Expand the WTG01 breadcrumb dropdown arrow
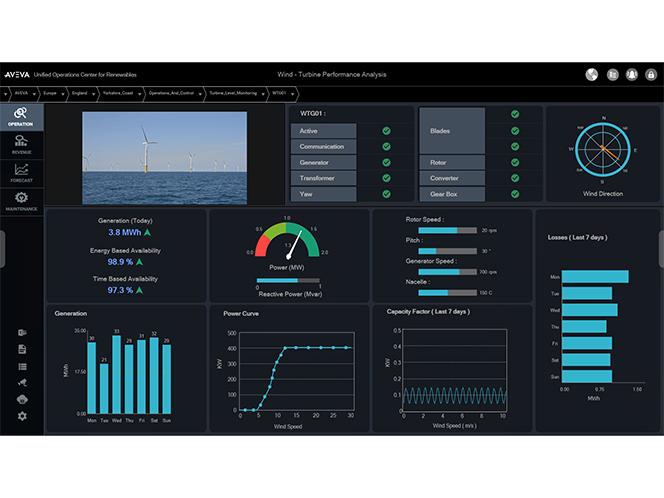Image resolution: width=664 pixels, height=498 pixels. coord(292,94)
